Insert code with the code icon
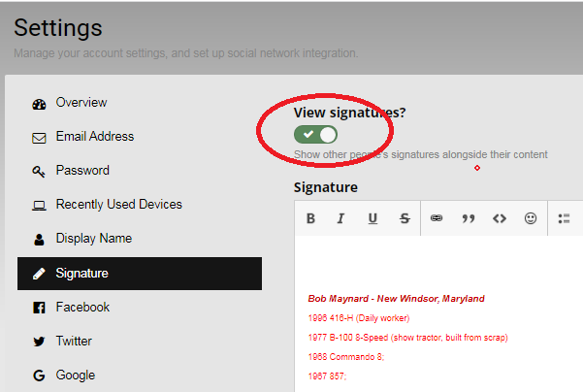 pos(500,218)
